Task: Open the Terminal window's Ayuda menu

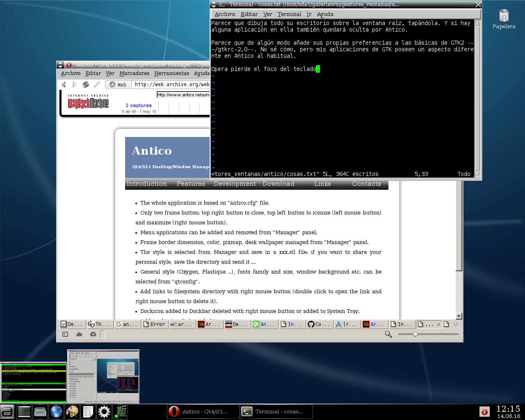Action: click(x=325, y=14)
